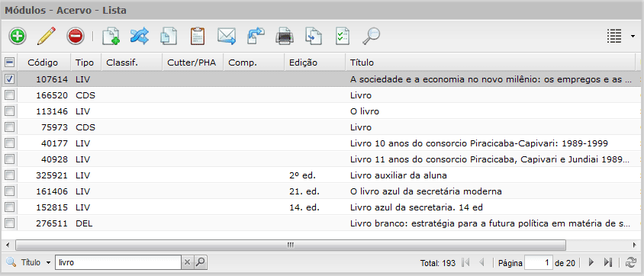Toggle the select-all header checkbox

[9, 63]
